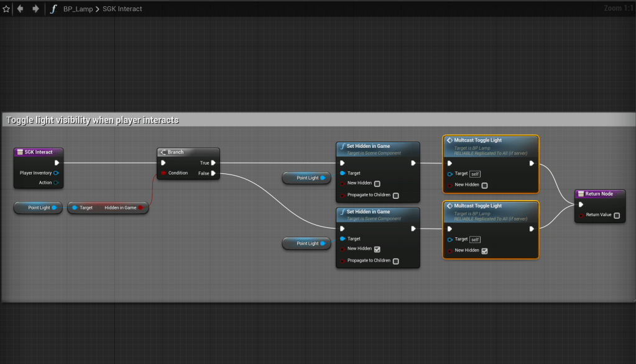Click SGK Interact in the breadcrumb path
636x364 pixels.
pyautogui.click(x=122, y=9)
